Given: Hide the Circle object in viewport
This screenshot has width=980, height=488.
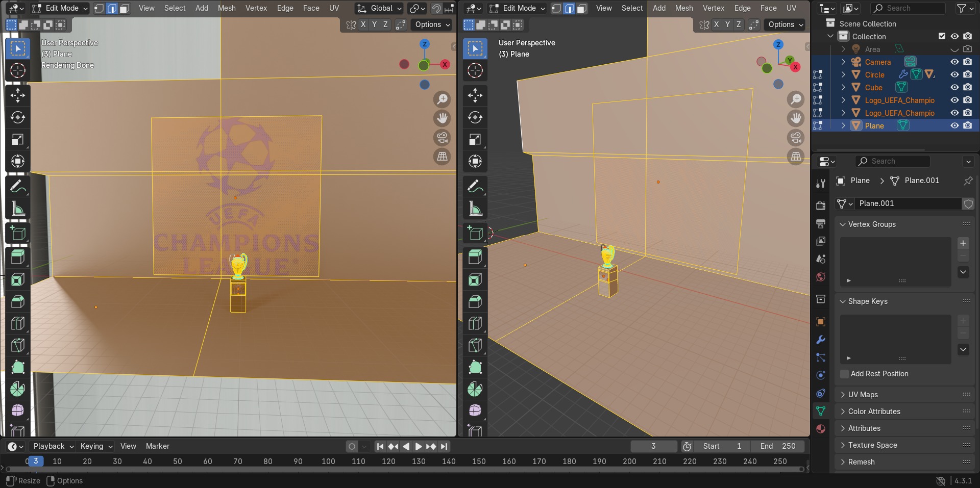Looking at the screenshot, I should tap(954, 74).
